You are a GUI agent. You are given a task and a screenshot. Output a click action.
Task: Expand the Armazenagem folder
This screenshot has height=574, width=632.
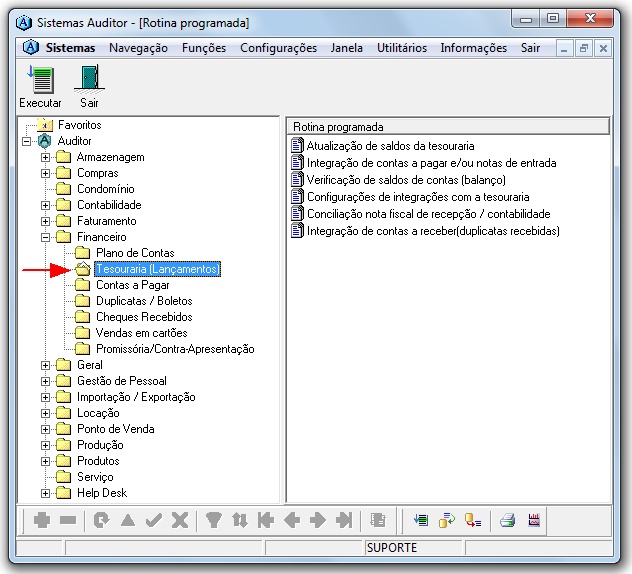46,157
